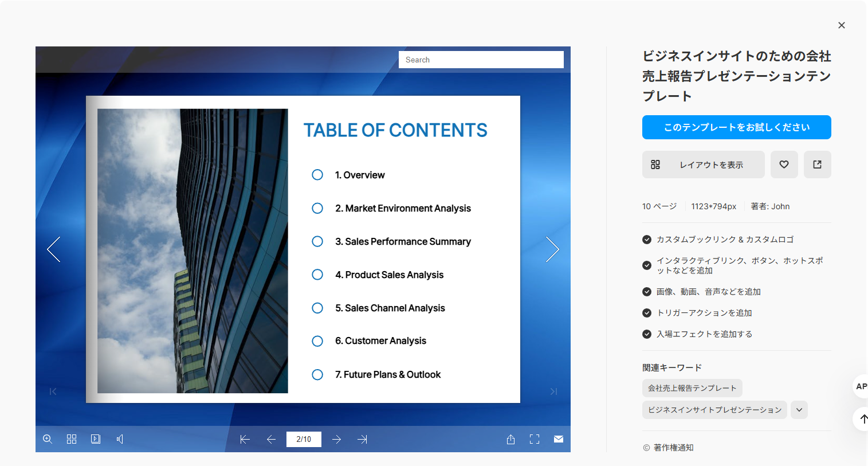The width and height of the screenshot is (868, 466).
Task: Jump to last page arrow in toolbar
Action: coord(362,439)
